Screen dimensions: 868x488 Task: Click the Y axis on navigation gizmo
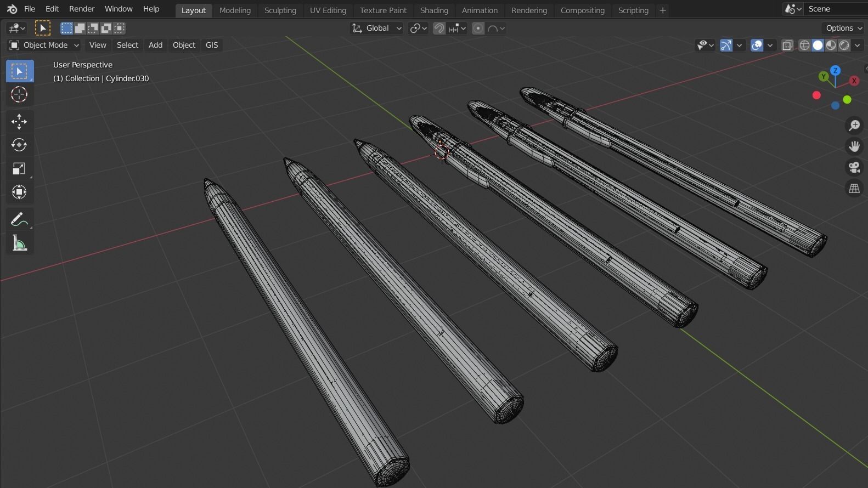pyautogui.click(x=824, y=77)
